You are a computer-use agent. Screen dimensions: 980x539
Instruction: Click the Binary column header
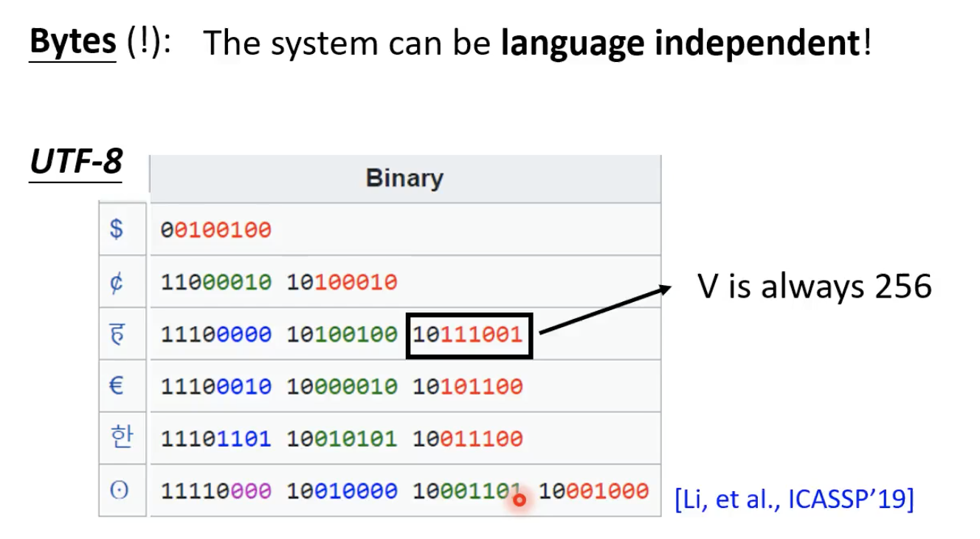(x=404, y=179)
